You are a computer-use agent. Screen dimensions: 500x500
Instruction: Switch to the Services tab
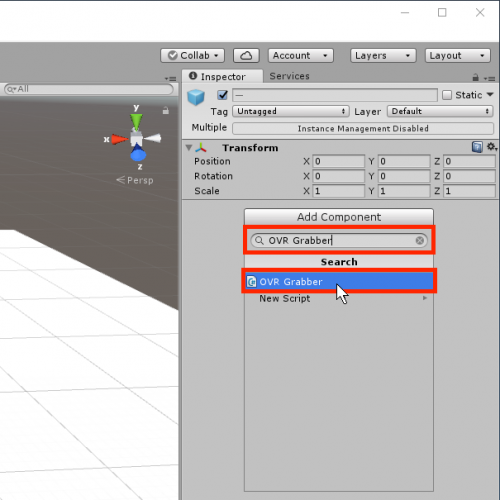tap(289, 76)
